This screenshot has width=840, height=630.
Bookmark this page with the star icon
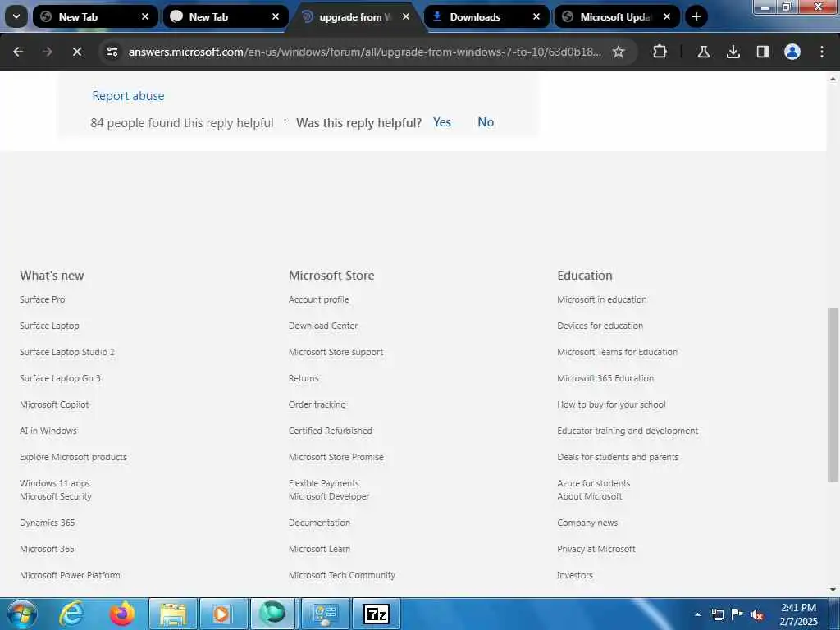pos(619,52)
